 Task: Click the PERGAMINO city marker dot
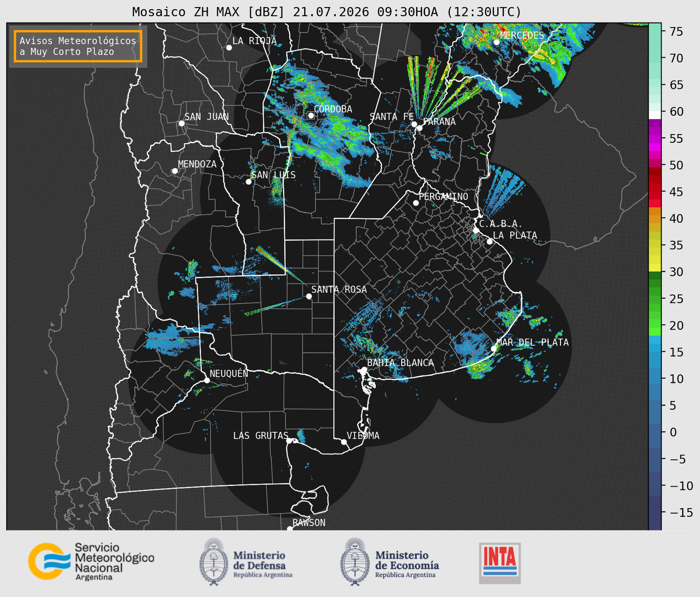click(x=416, y=203)
